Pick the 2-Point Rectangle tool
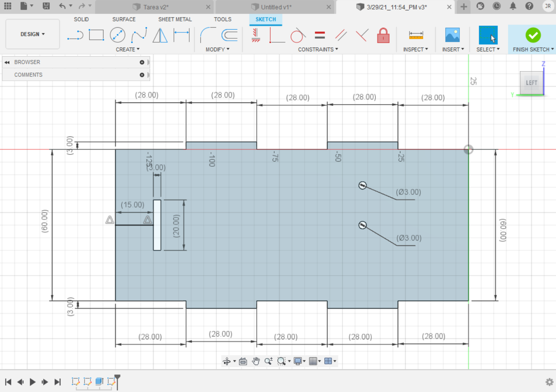The width and height of the screenshot is (556, 392). coord(96,35)
